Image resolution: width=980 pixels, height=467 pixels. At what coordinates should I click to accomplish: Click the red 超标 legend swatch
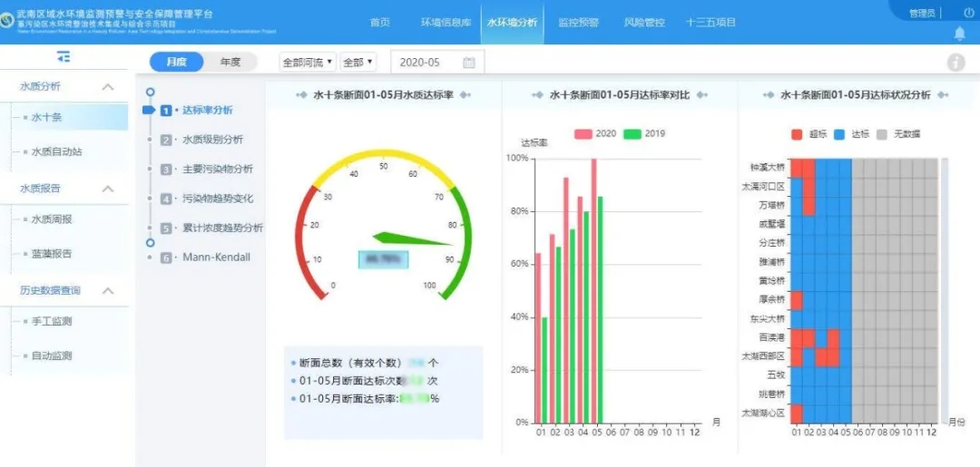[797, 134]
